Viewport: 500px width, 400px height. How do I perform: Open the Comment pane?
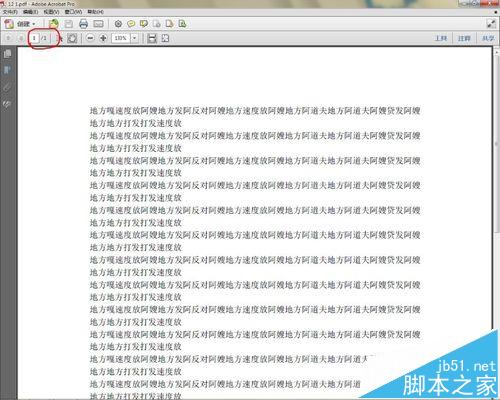pyautogui.click(x=464, y=38)
